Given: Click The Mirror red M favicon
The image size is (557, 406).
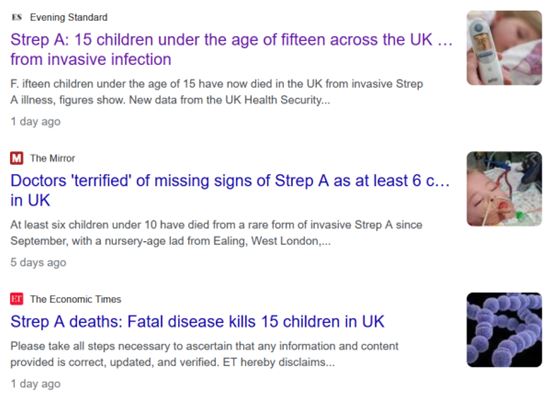Looking at the screenshot, I should pos(17,158).
